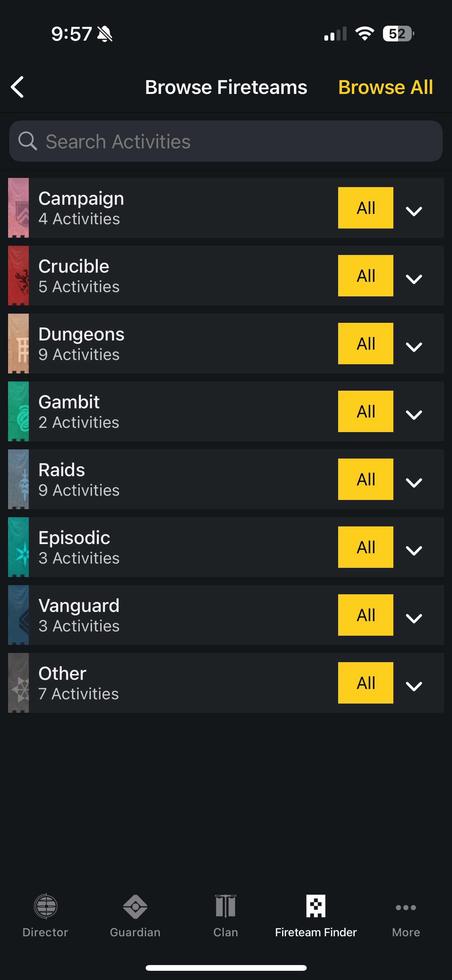Tap the Campaign banner emblem
Viewport: 452px width, 980px height.
tap(18, 208)
